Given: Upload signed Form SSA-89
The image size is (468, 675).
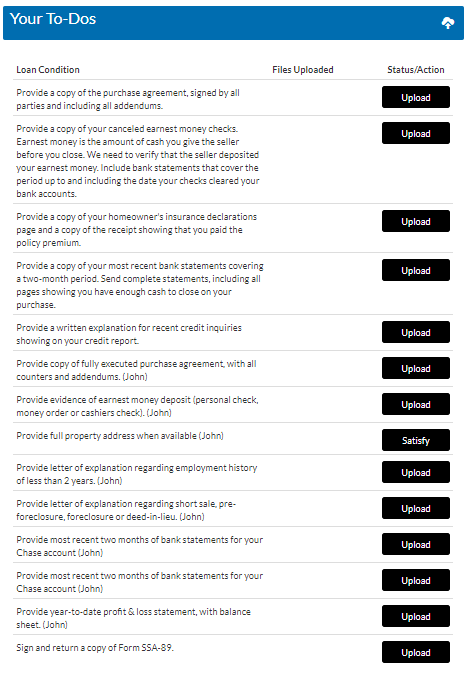Looking at the screenshot, I should click(415, 652).
